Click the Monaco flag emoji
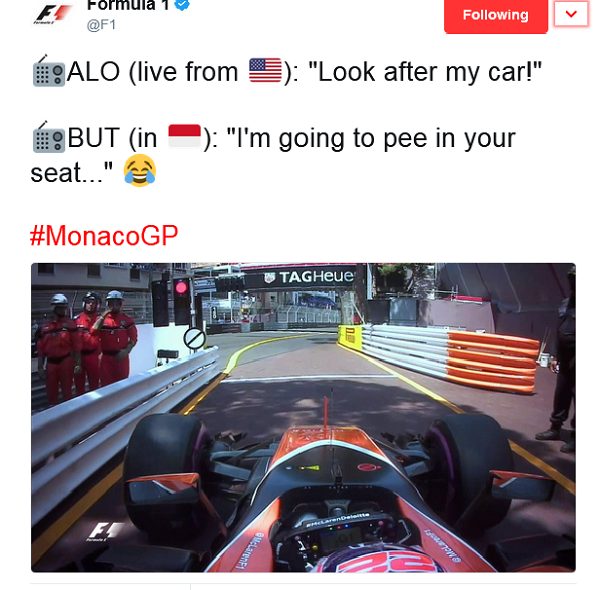600x590 pixels. pos(184,136)
